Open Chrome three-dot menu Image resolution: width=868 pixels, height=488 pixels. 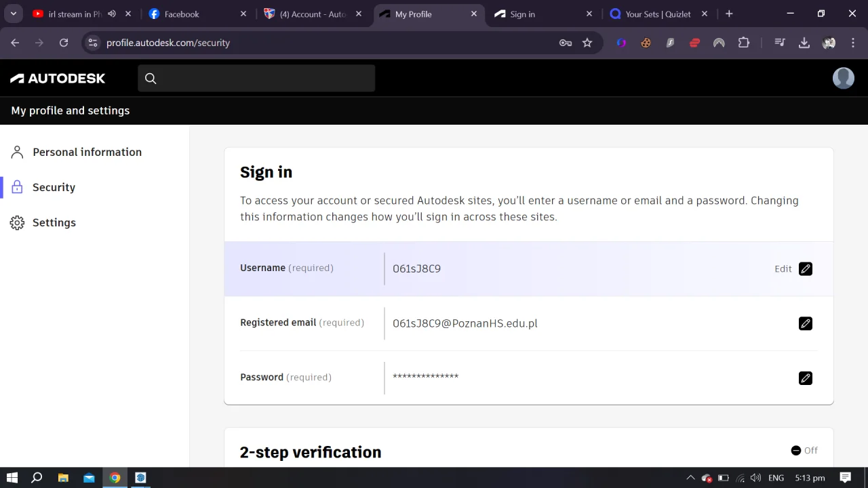[x=852, y=43]
